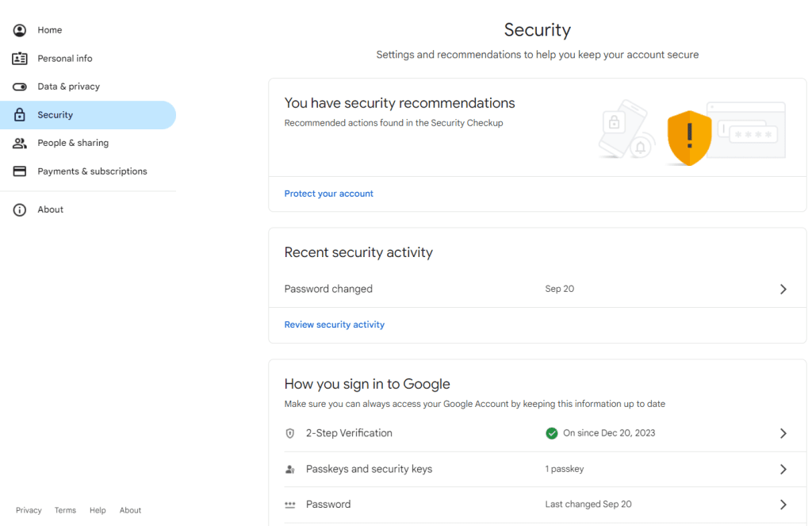The image size is (812, 526).
Task: Click the Protect your account link
Action: point(328,194)
